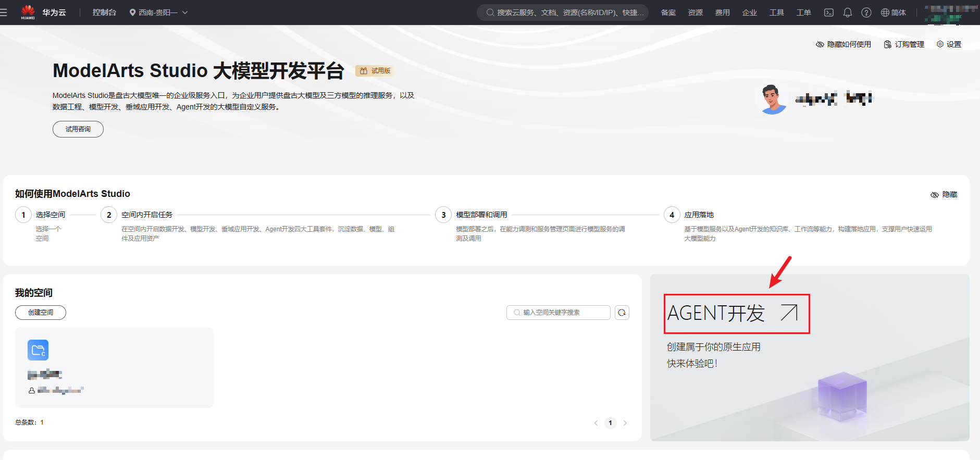Open the 资源 menu item
The width and height of the screenshot is (980, 460).
pos(696,13)
